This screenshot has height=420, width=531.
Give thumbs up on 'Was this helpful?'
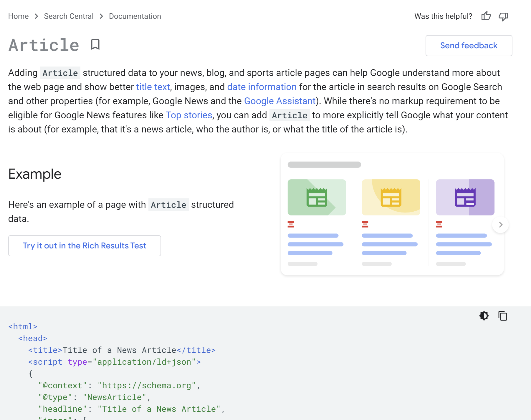pyautogui.click(x=486, y=16)
